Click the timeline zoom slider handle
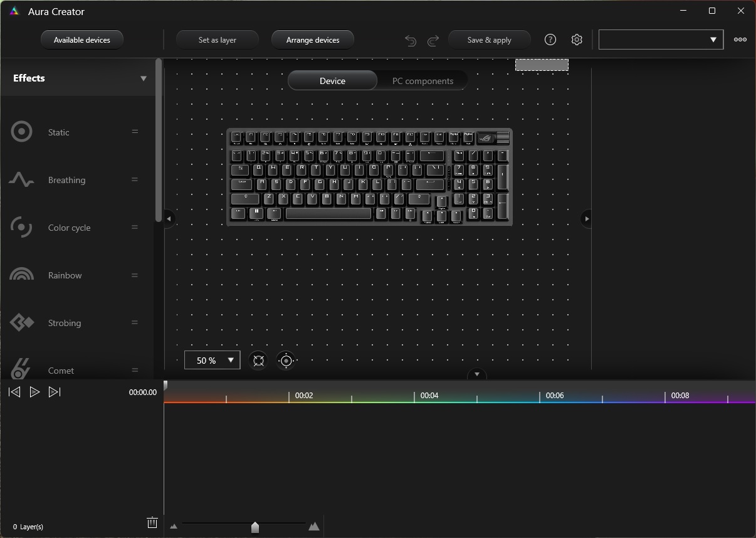The image size is (756, 538). [x=255, y=527]
